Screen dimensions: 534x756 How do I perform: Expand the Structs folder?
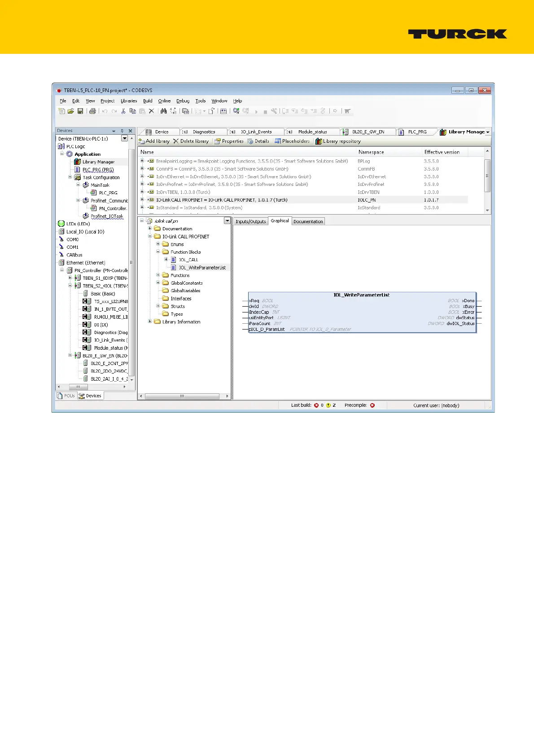point(158,306)
